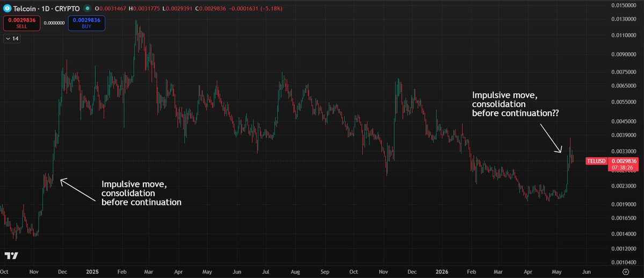This screenshot has height=278, width=644.
Task: Open the Telcoin 1D CRYPTO symbol title
Action: pos(46,8)
